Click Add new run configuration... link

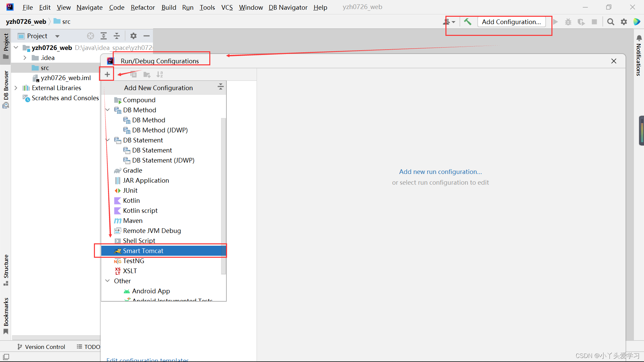point(440,172)
